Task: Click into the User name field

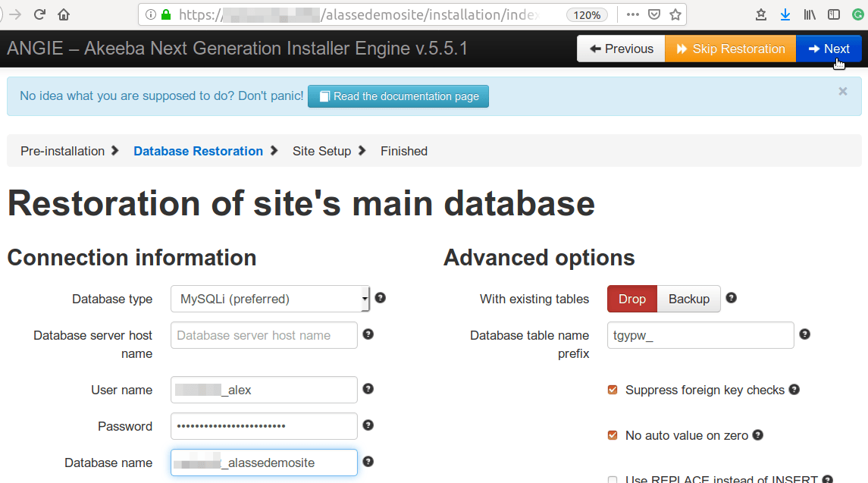Action: 264,390
